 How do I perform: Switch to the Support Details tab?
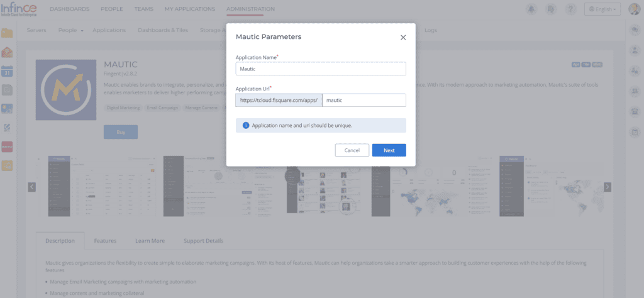(203, 241)
